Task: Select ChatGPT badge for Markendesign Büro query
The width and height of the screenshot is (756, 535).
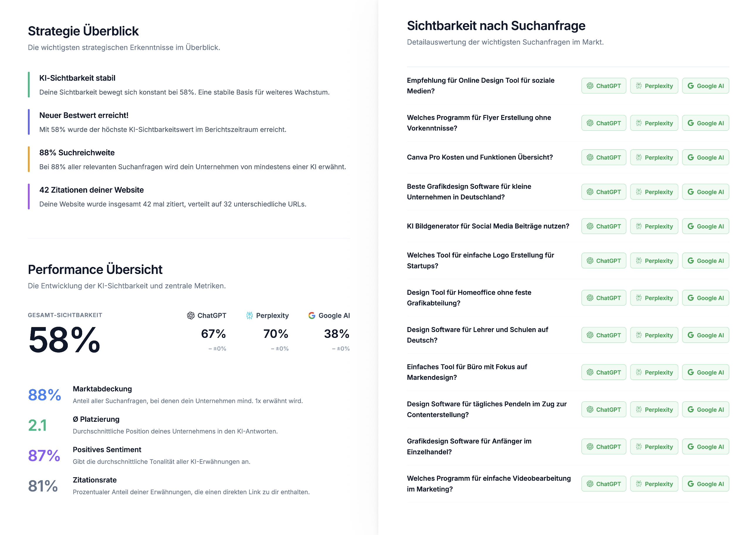Action: point(604,372)
